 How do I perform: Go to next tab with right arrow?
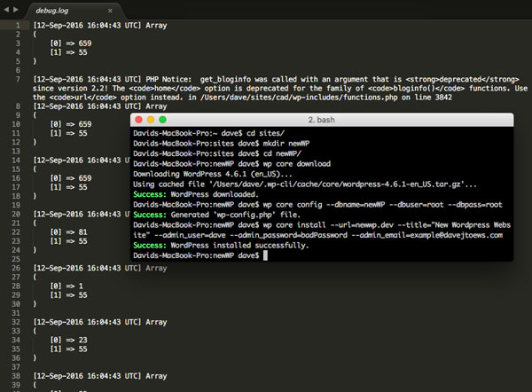[16, 10]
